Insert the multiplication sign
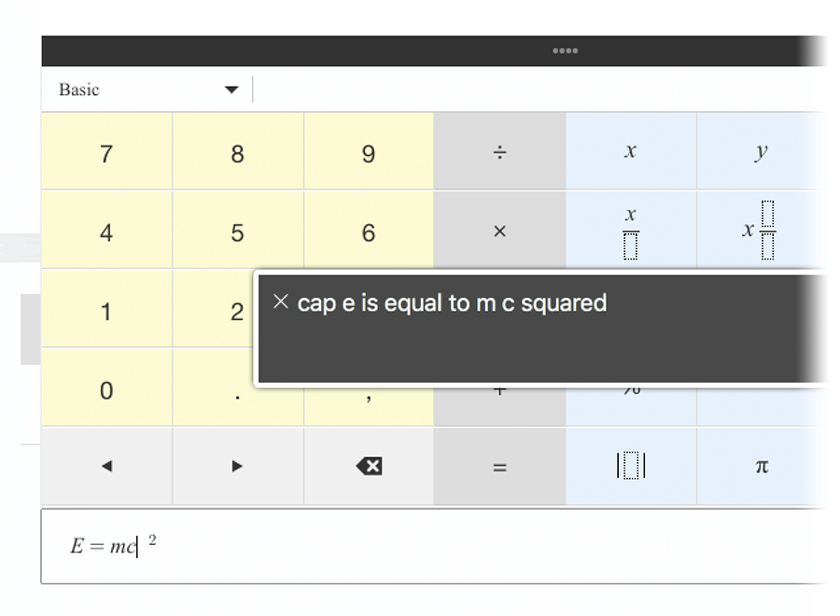Screen dimensions: 840x616 pyautogui.click(x=499, y=231)
